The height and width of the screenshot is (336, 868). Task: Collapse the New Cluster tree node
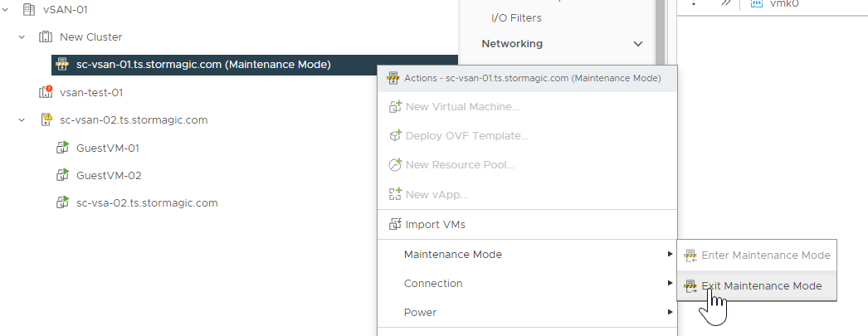point(22,37)
